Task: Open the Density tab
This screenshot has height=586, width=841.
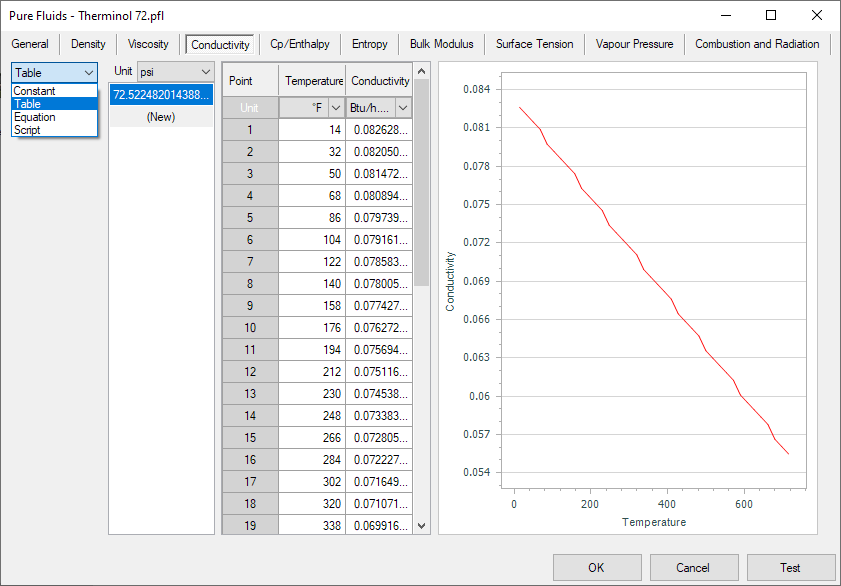Action: (88, 44)
